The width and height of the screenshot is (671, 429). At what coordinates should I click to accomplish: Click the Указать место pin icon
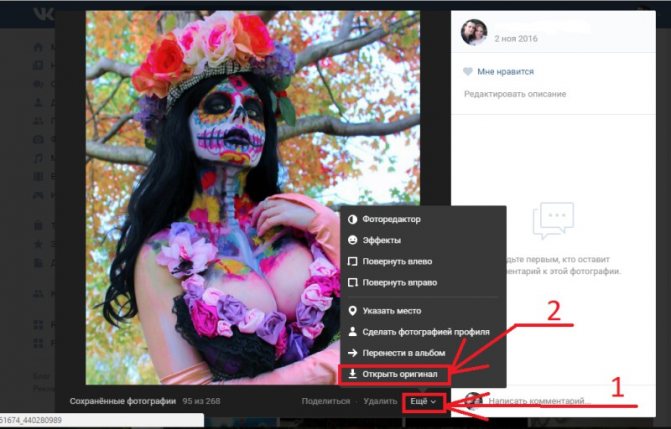click(351, 311)
